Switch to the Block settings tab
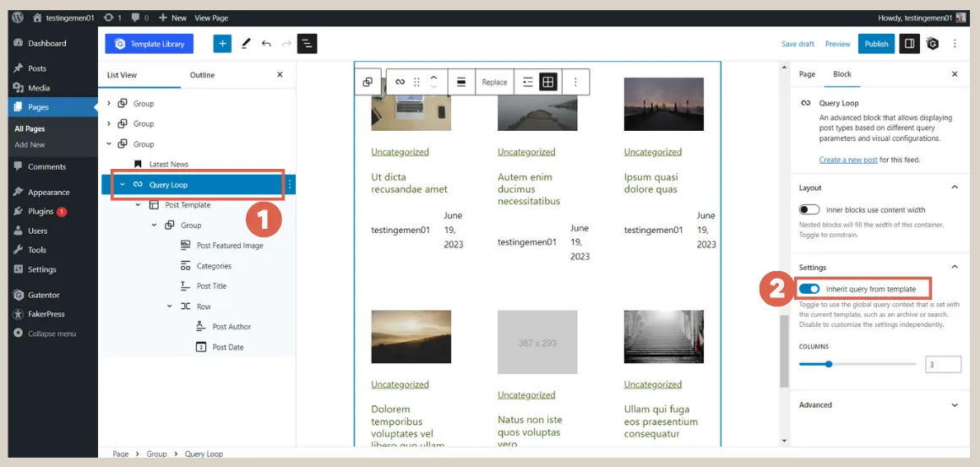The image size is (980, 467). click(x=842, y=74)
